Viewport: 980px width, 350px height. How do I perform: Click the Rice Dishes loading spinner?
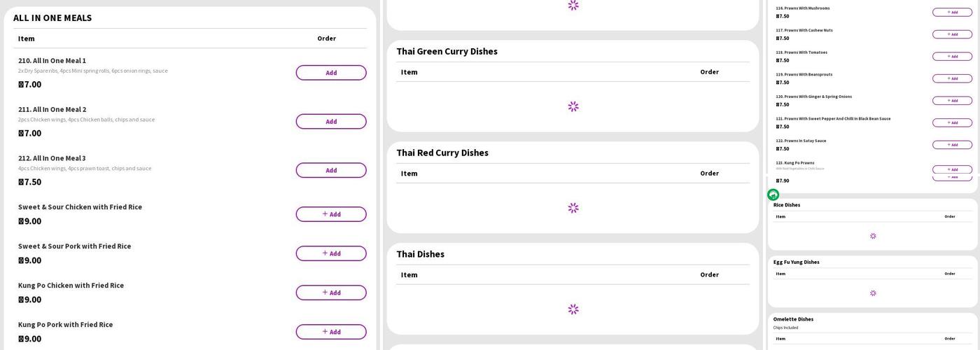click(872, 236)
